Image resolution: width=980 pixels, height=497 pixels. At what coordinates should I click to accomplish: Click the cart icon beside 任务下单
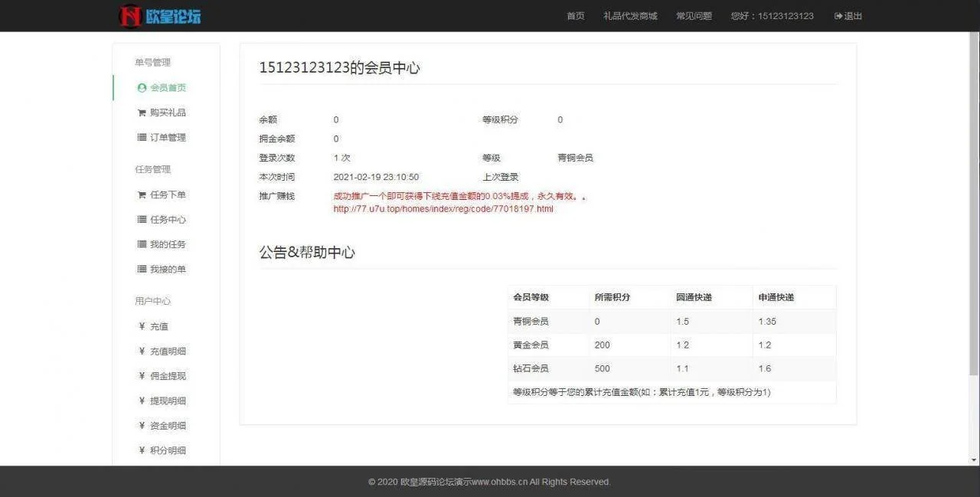[142, 195]
